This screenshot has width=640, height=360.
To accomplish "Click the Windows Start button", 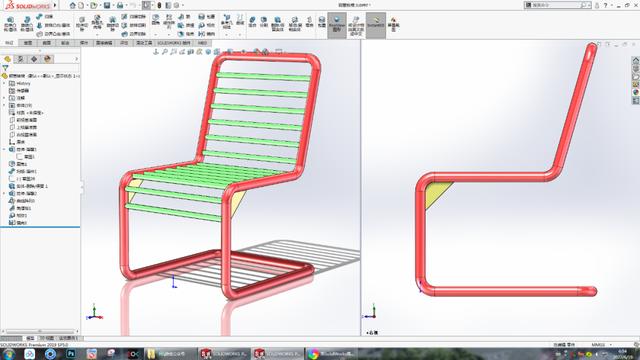I will point(9,354).
